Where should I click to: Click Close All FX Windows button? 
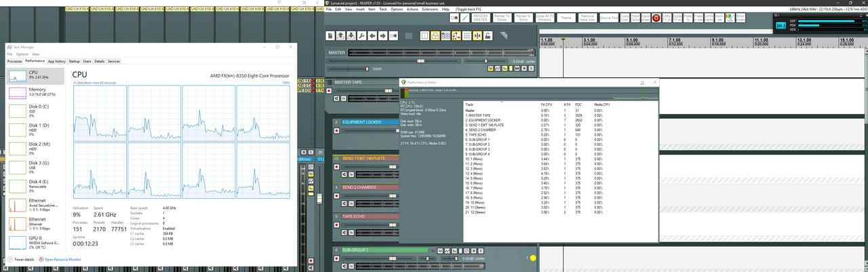[545, 18]
